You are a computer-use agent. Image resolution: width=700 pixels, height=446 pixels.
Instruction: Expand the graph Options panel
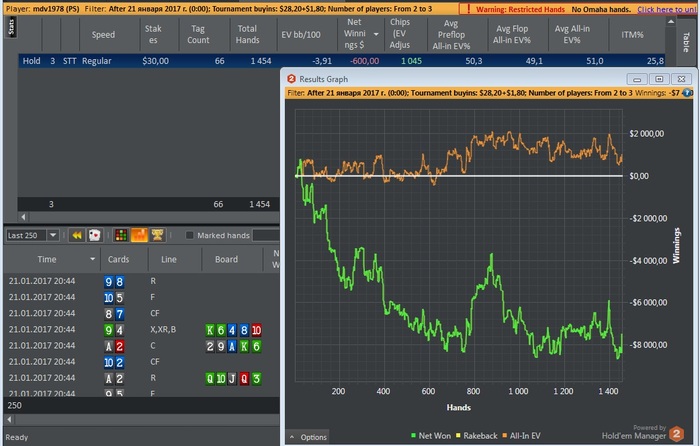point(308,437)
